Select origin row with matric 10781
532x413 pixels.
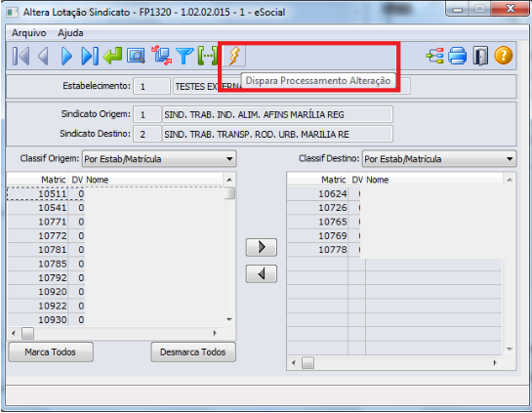pos(115,249)
